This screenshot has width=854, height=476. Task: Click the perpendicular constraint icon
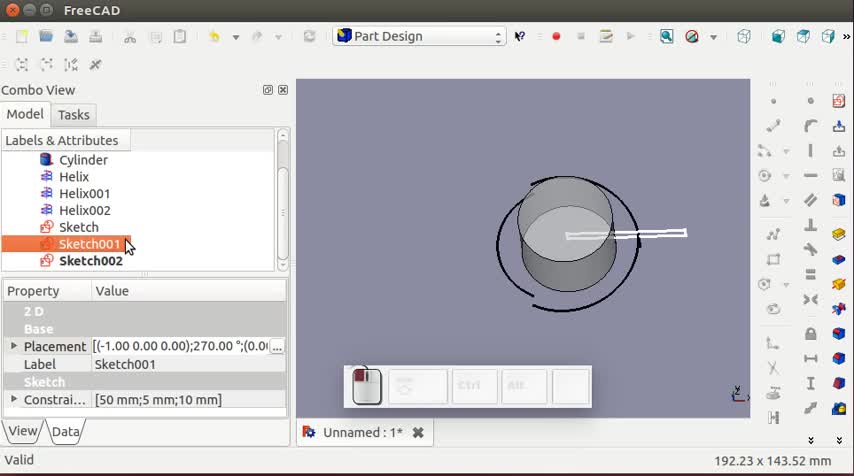[810, 224]
